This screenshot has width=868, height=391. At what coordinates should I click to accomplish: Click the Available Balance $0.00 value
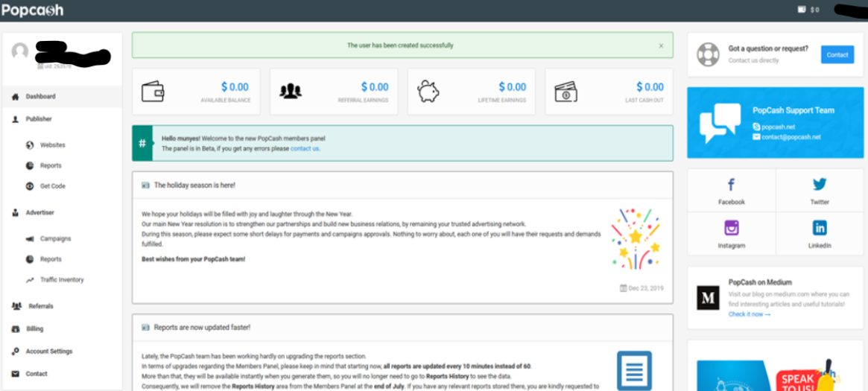pyautogui.click(x=235, y=87)
